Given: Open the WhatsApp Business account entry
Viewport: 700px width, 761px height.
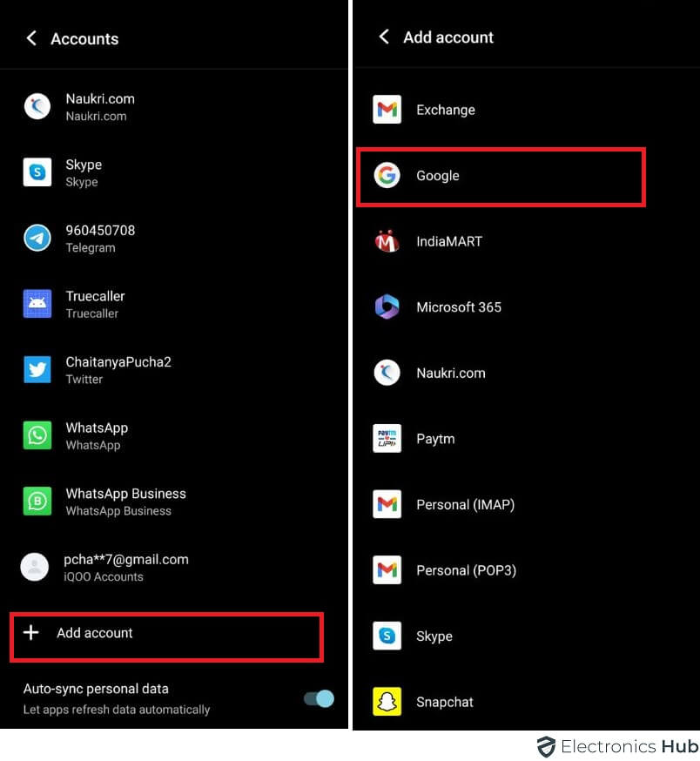Looking at the screenshot, I should click(x=174, y=502).
